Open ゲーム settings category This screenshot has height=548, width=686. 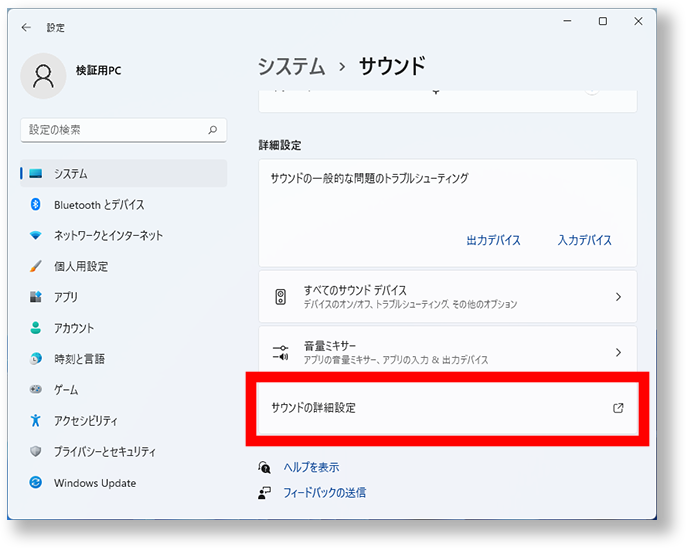pos(124,389)
